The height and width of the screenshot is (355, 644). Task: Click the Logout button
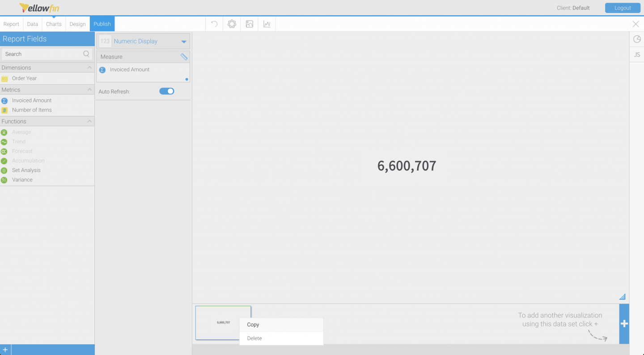pos(623,8)
